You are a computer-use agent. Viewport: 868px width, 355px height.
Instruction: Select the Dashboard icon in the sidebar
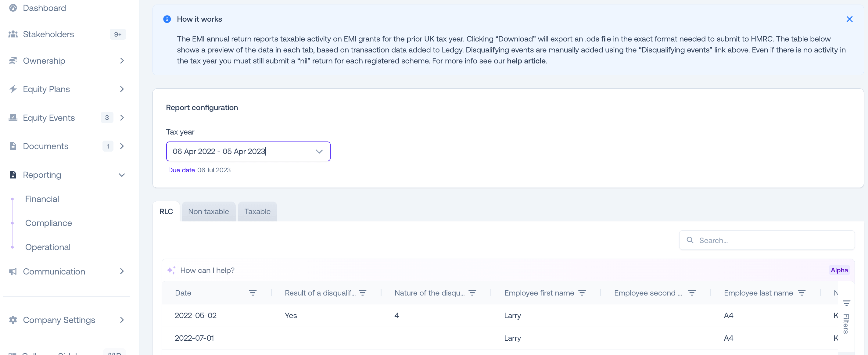[x=13, y=8]
